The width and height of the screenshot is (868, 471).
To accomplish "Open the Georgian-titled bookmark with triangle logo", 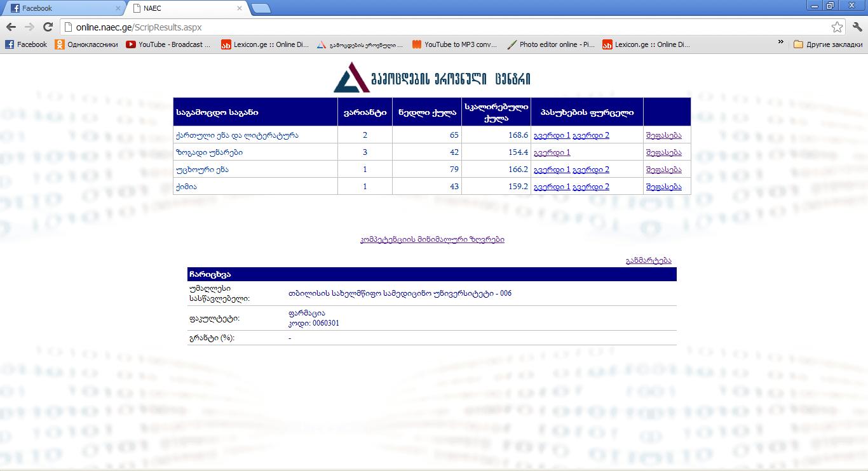I will [360, 44].
